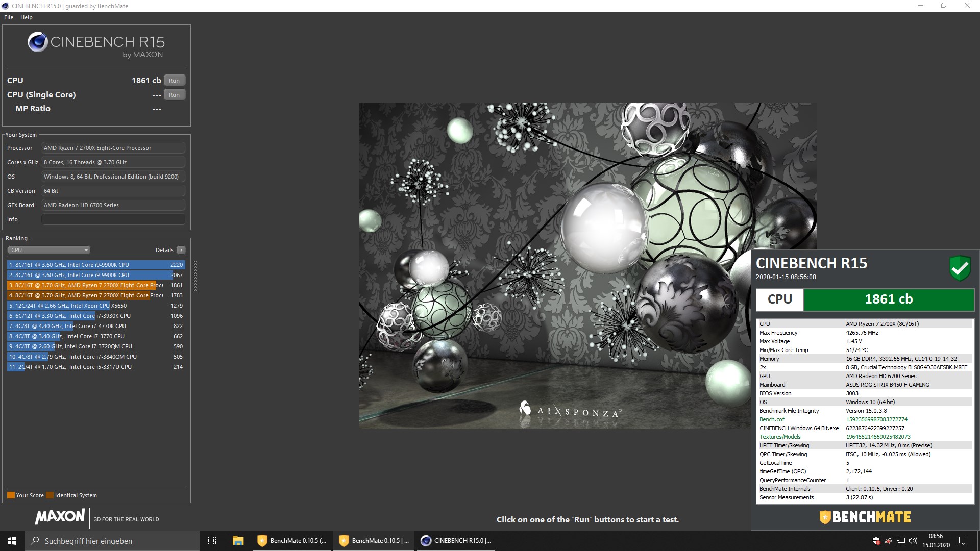Screen dimensions: 980x551
Task: Select ranking entry Intel Core i5-3317U
Action: 96,367
